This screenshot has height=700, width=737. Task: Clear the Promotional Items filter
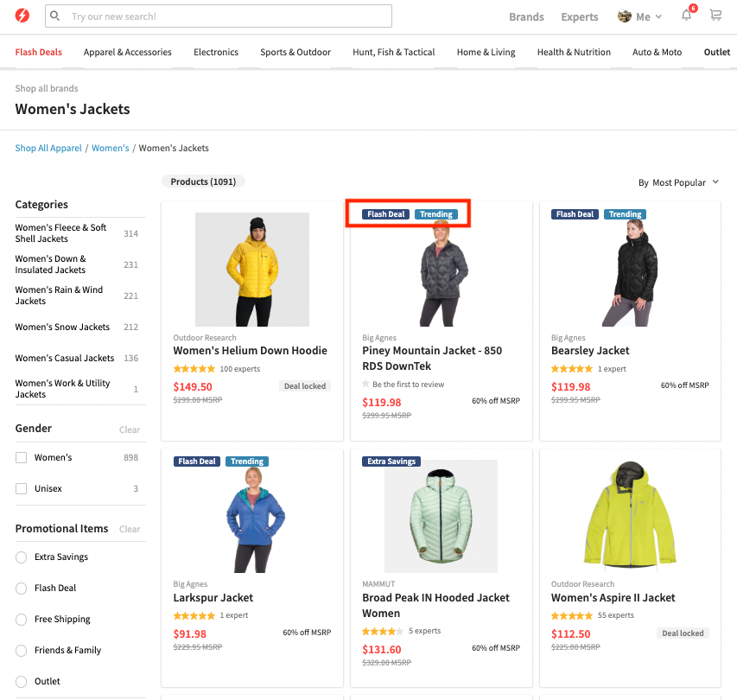coord(130,530)
